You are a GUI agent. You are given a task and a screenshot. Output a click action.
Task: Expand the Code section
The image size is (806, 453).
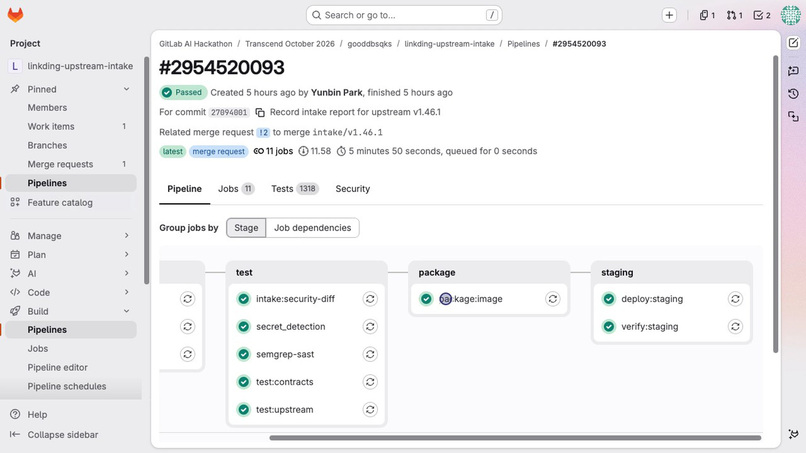click(126, 292)
